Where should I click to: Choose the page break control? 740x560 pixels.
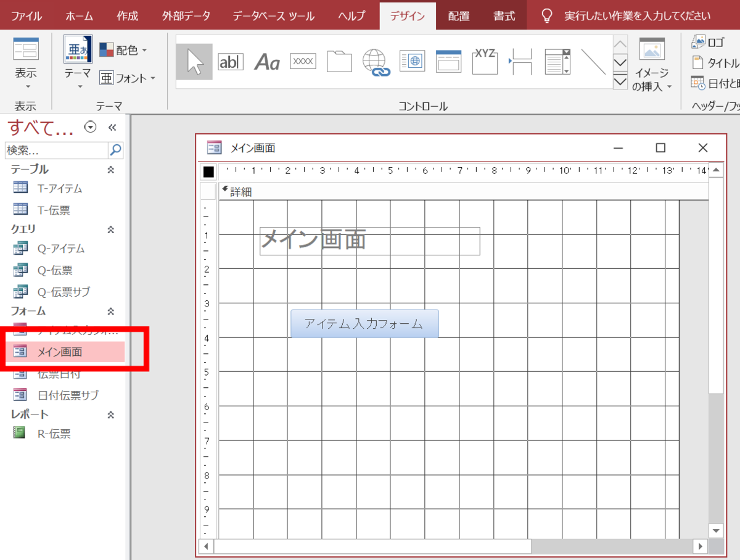(521, 62)
